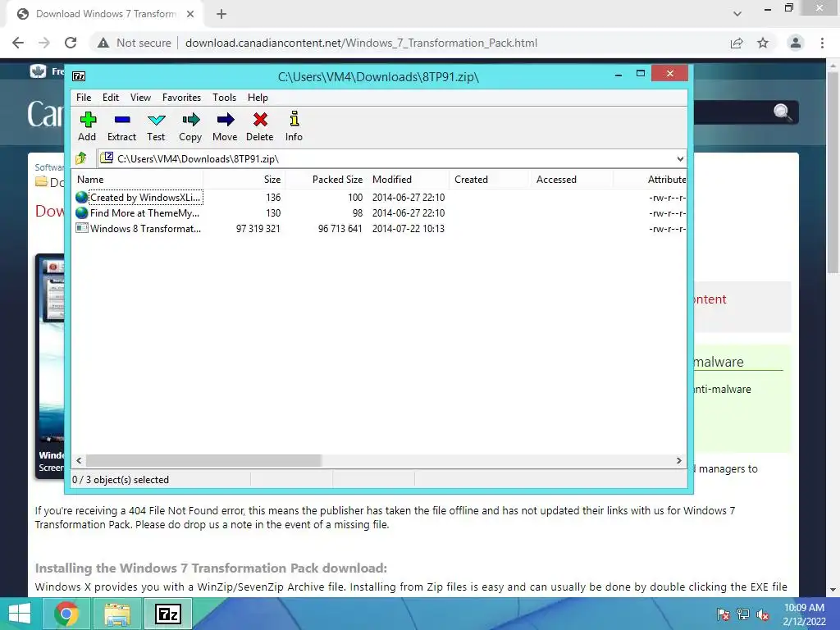Select the Find More at ThemeMy row
This screenshot has width=840, height=630.
click(379, 212)
